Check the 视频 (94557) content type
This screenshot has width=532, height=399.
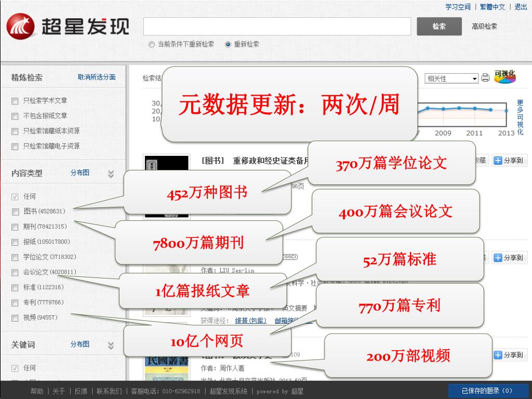pos(15,318)
